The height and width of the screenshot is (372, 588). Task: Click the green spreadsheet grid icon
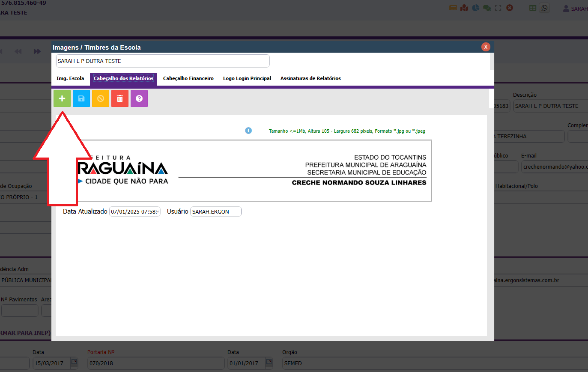pos(532,8)
